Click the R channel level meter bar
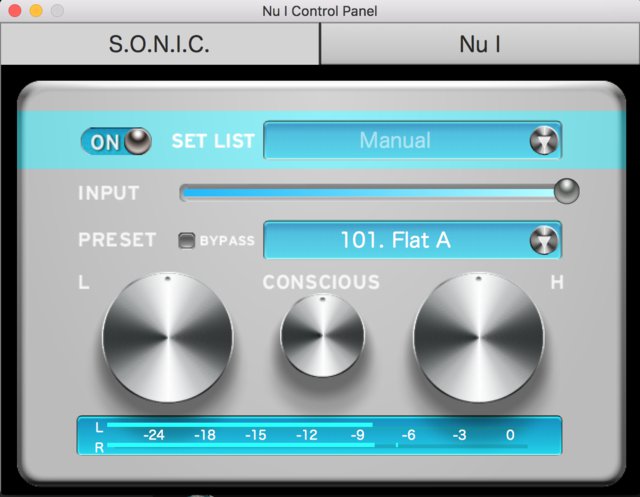 pyautogui.click(x=241, y=445)
